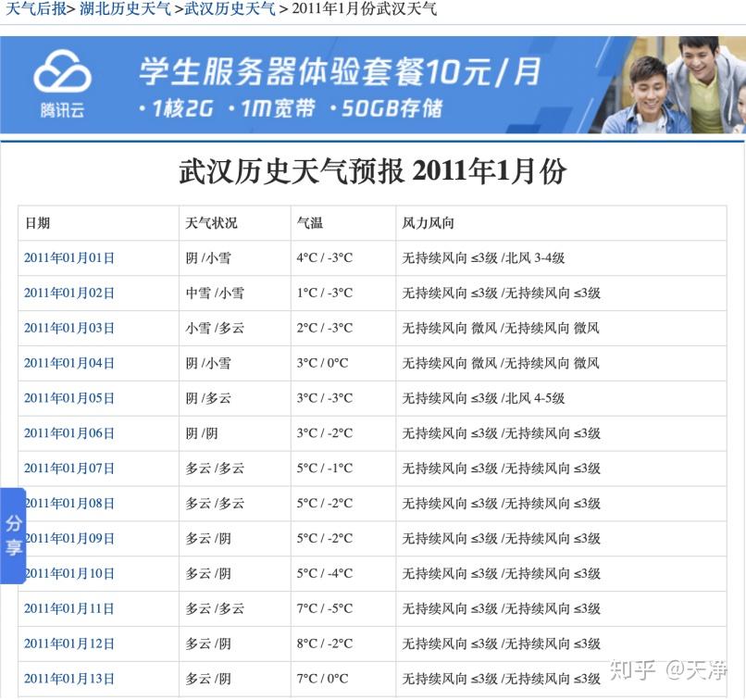746x700 pixels.
Task: Open the 2011年01月01日 date link
Action: pyautogui.click(x=69, y=258)
